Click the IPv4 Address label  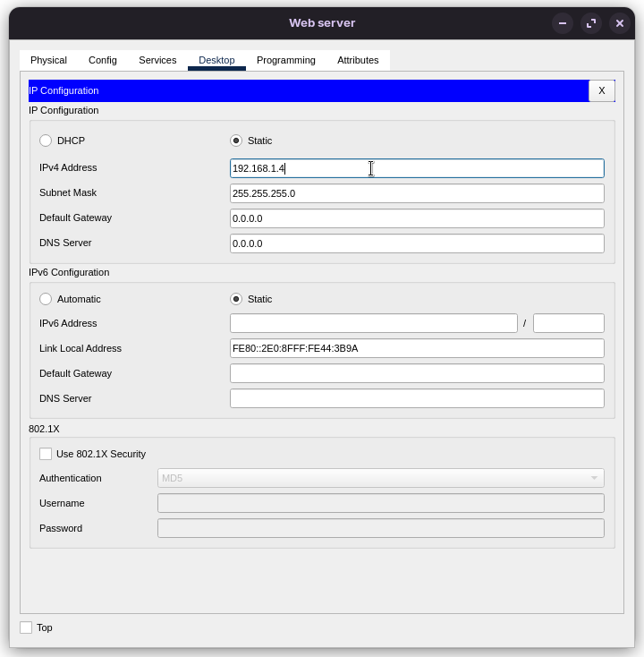tap(68, 167)
